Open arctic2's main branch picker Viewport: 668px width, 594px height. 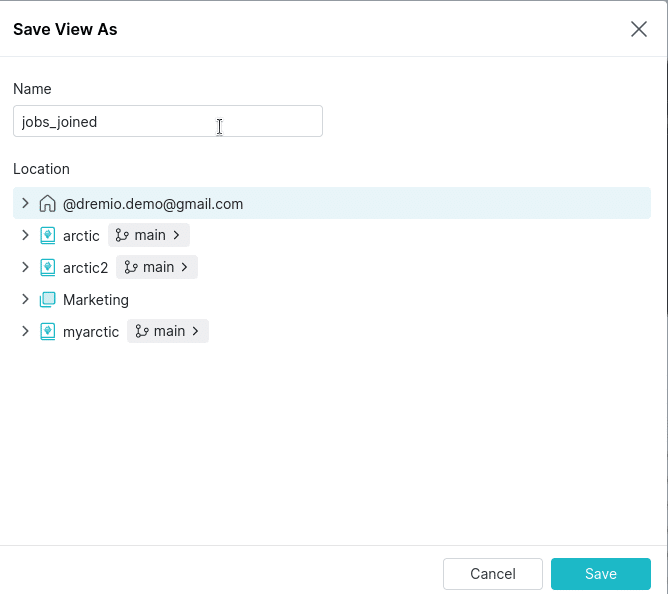point(157,267)
